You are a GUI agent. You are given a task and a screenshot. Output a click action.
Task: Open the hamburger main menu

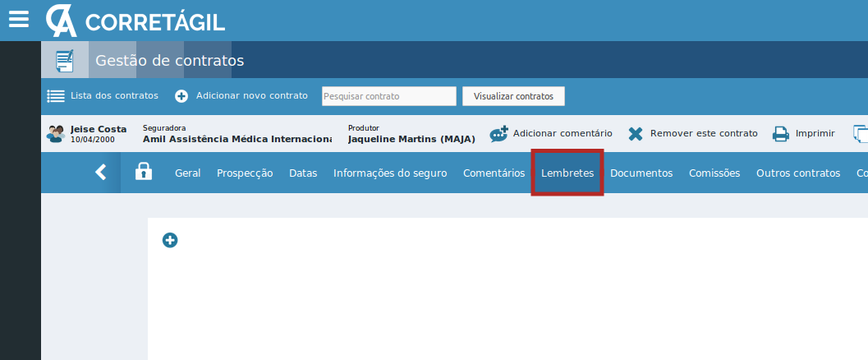[19, 20]
